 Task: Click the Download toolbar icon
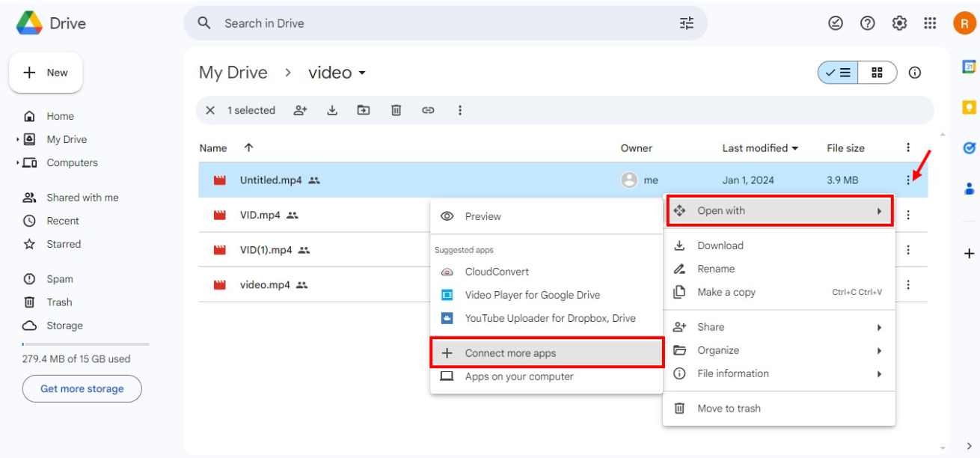coord(332,110)
